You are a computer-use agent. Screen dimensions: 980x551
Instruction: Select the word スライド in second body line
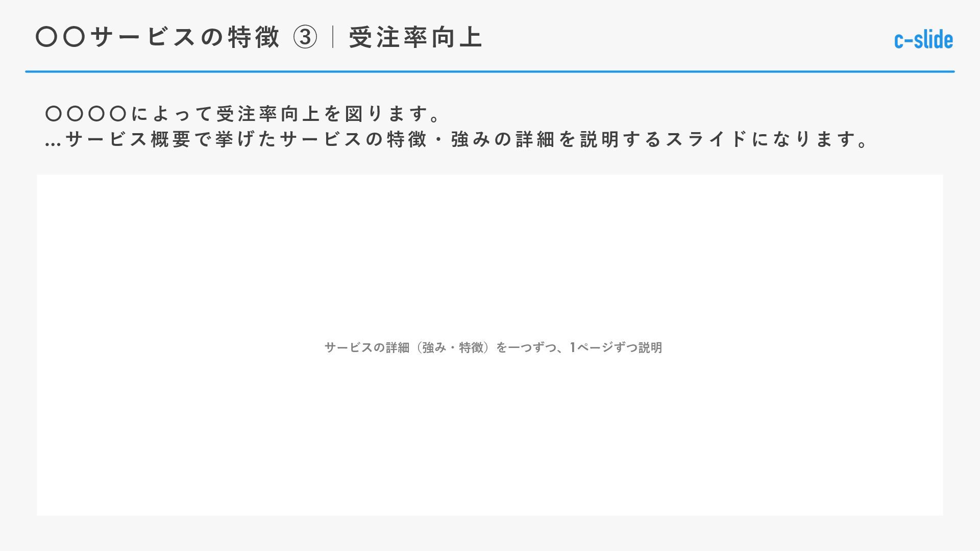(706, 139)
